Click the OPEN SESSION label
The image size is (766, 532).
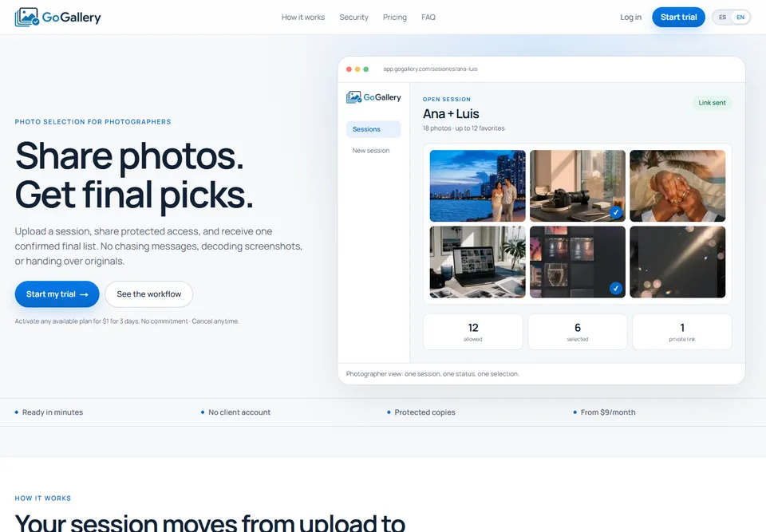(x=447, y=99)
